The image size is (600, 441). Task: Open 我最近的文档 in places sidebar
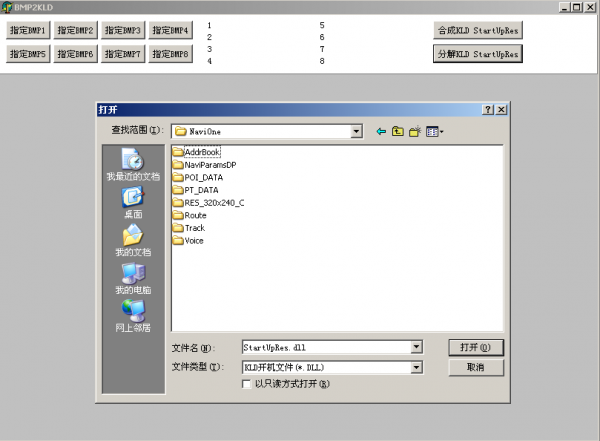click(133, 164)
